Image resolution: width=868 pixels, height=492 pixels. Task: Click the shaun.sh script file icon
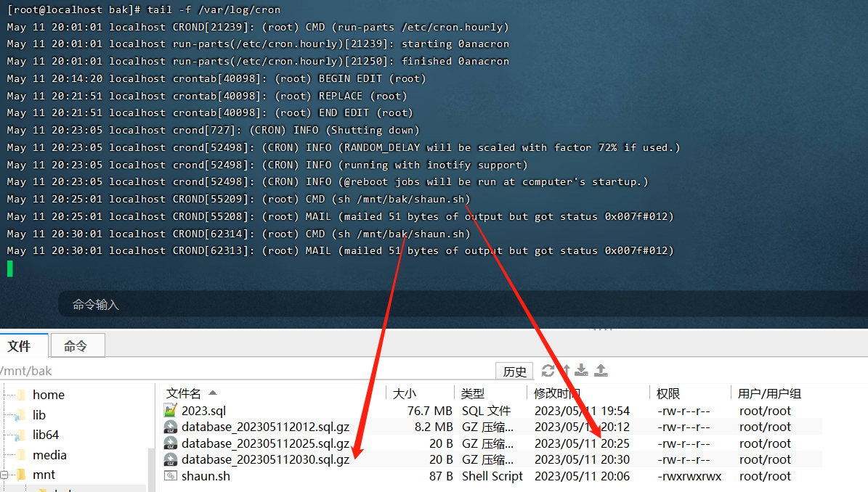pyautogui.click(x=171, y=476)
